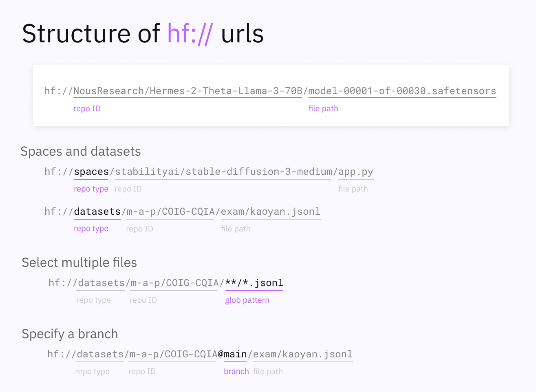Click the Select multiple files heading

[x=79, y=263]
